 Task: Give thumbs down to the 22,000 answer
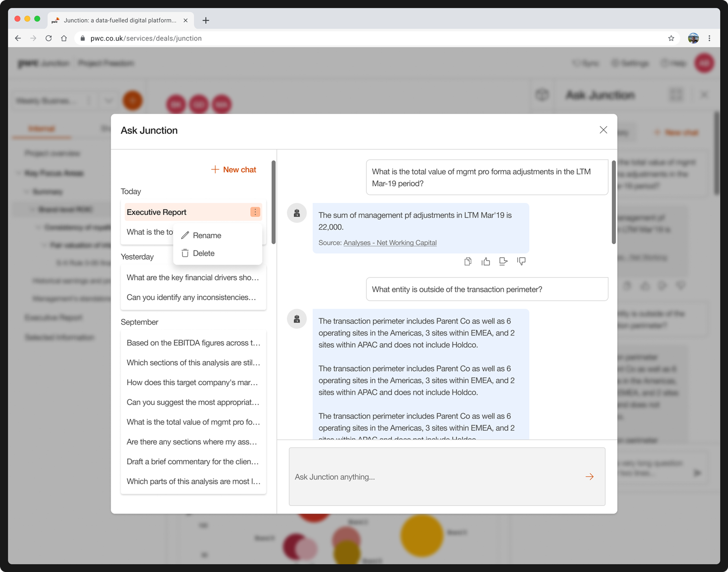click(521, 261)
